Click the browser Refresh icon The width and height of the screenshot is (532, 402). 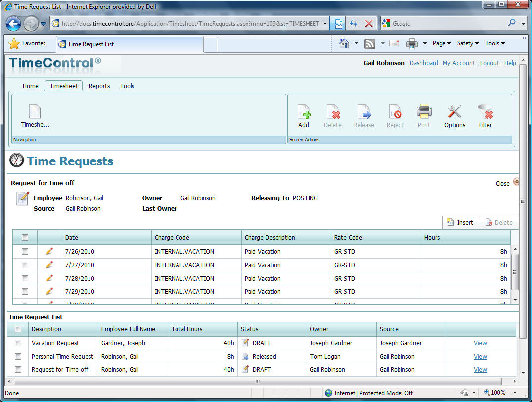click(353, 24)
